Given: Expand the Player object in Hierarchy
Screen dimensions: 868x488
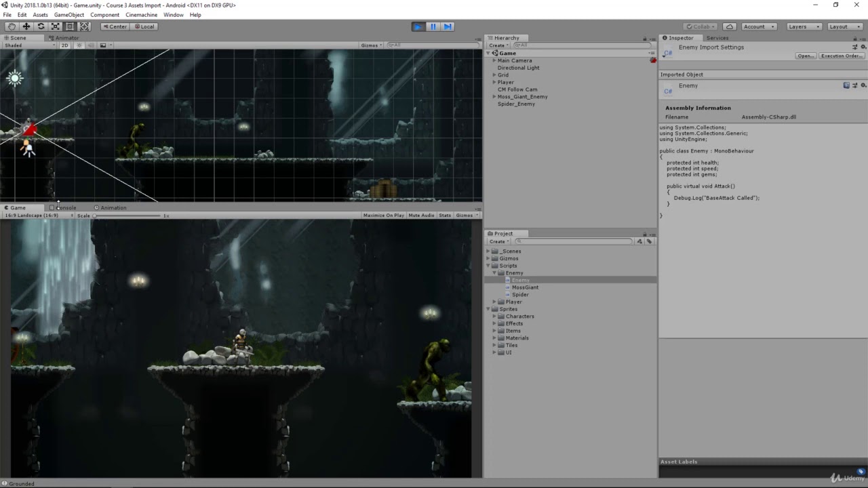Looking at the screenshot, I should [494, 82].
